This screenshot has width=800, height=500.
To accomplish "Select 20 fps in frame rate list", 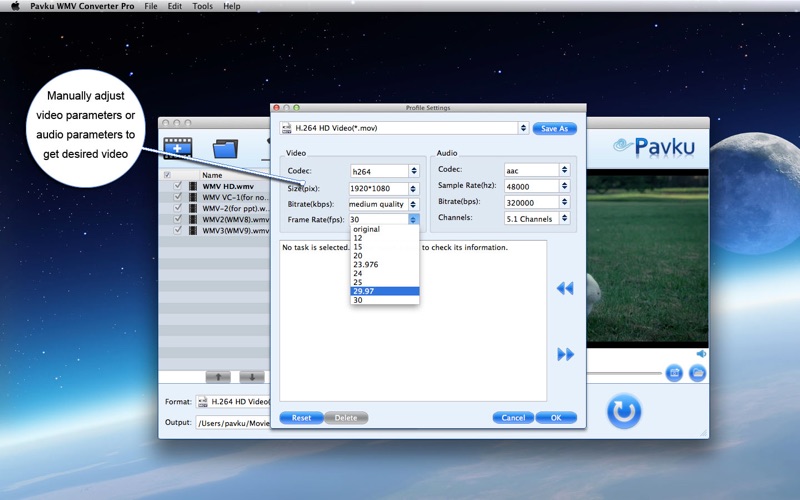I will coord(385,256).
